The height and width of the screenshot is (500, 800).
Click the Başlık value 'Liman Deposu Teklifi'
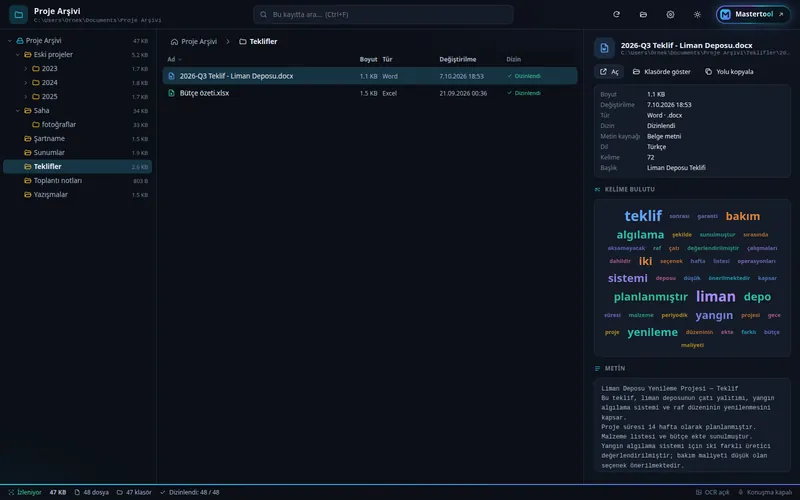676,168
